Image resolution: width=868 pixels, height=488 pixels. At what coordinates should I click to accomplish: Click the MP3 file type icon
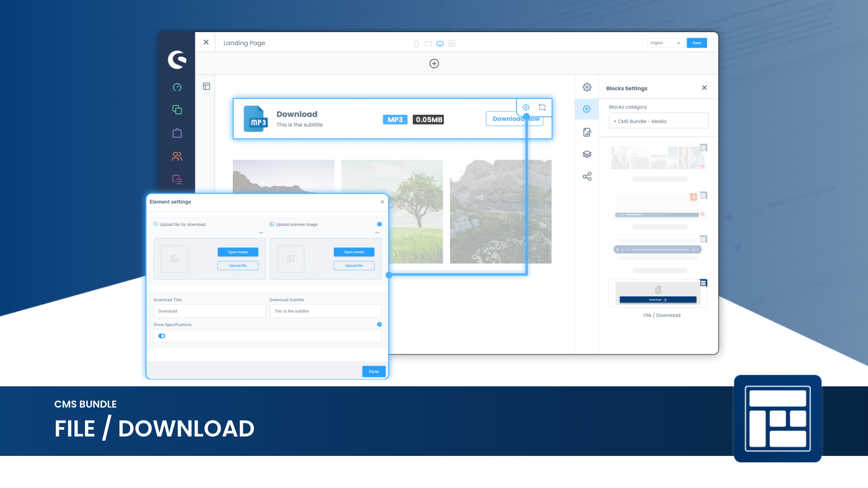pyautogui.click(x=255, y=118)
